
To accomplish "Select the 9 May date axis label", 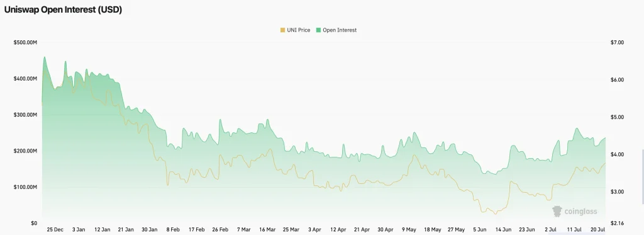I will 409,229.
